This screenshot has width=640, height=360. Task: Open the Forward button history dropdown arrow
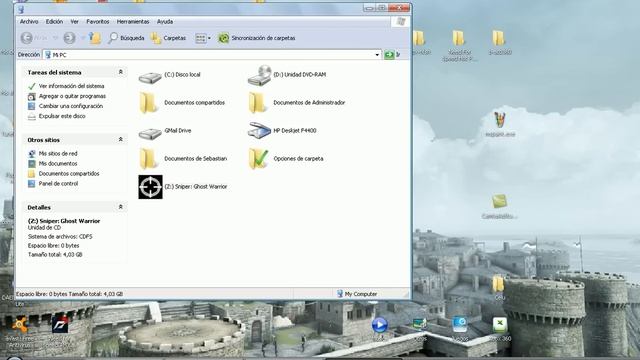82,38
